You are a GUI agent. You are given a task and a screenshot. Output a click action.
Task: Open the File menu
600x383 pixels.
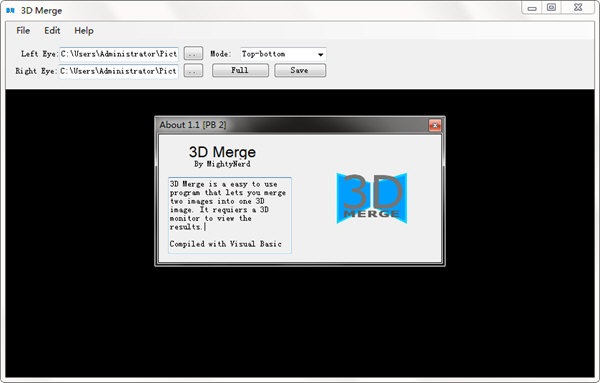pyautogui.click(x=23, y=31)
